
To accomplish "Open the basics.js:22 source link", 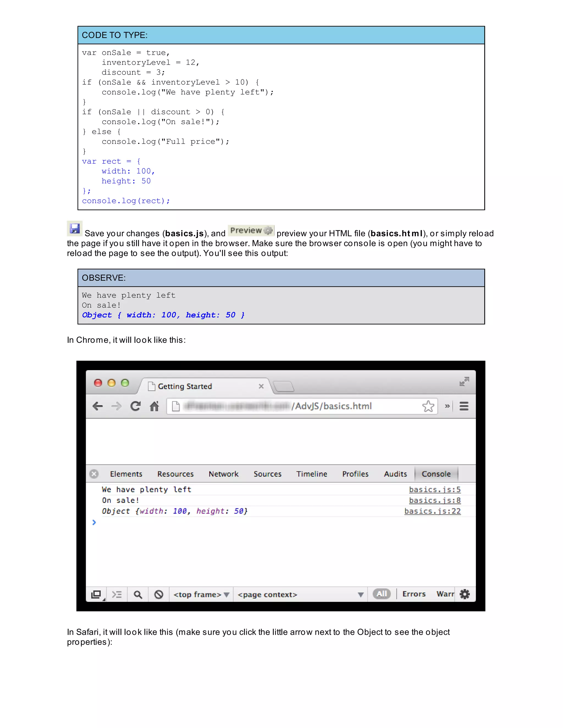I will (x=433, y=511).
